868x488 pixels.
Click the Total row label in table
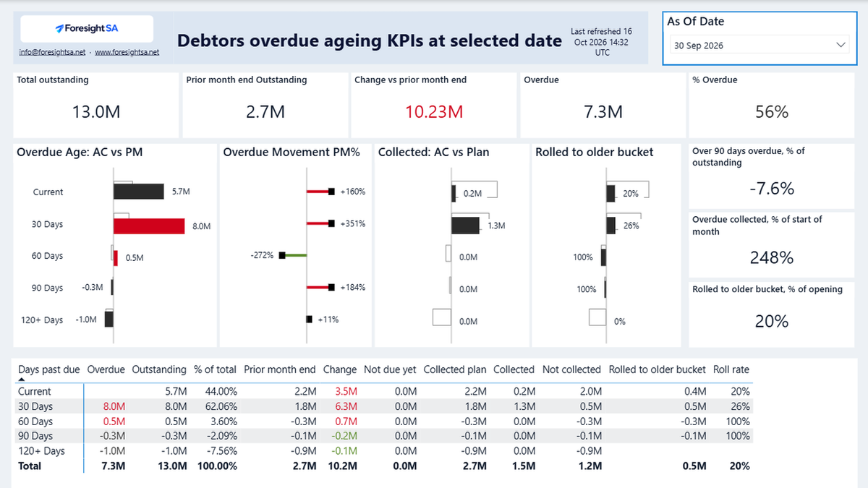[30, 466]
